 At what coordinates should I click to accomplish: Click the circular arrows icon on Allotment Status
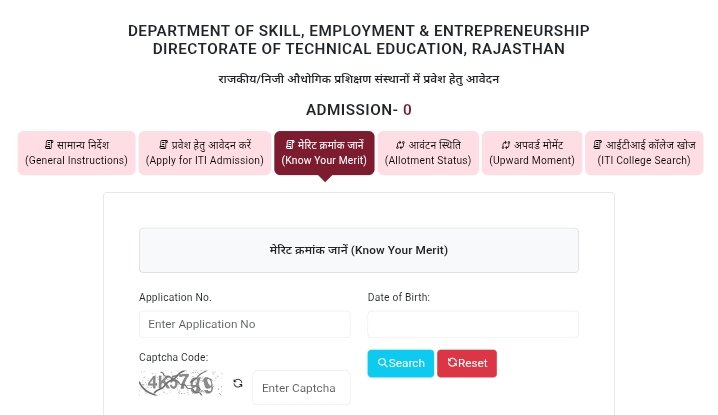pyautogui.click(x=400, y=145)
